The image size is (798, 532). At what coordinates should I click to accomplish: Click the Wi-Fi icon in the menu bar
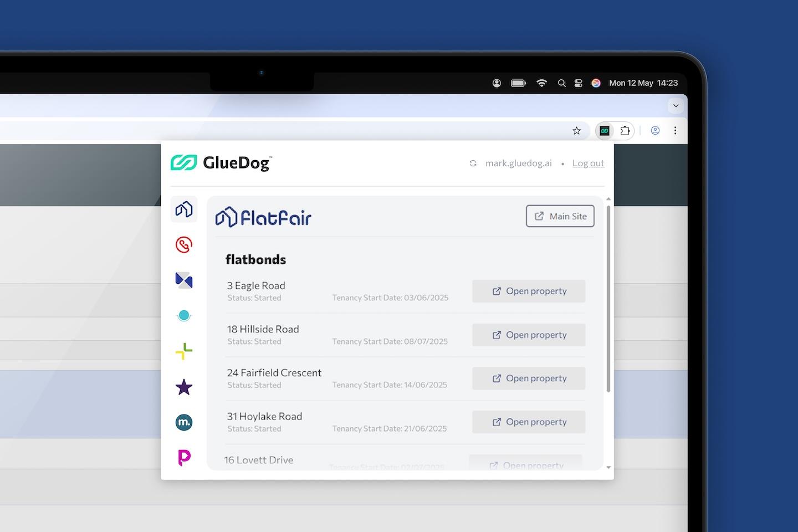pos(541,83)
